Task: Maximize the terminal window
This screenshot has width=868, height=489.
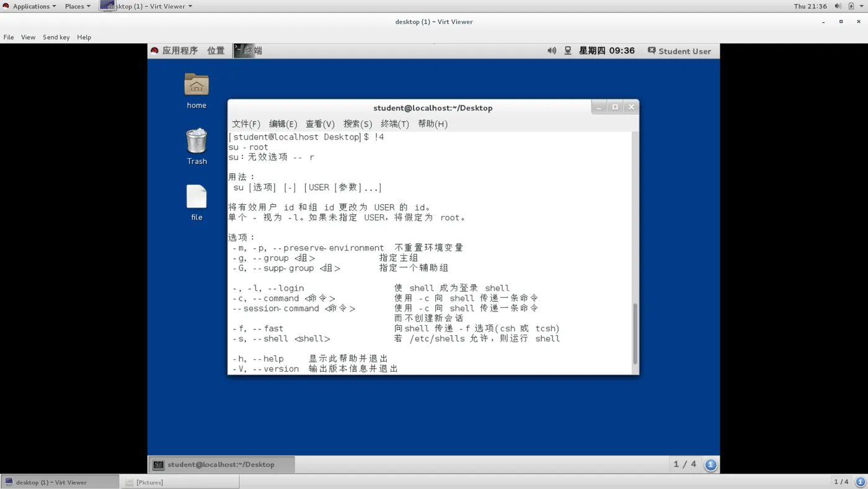Action: 615,107
